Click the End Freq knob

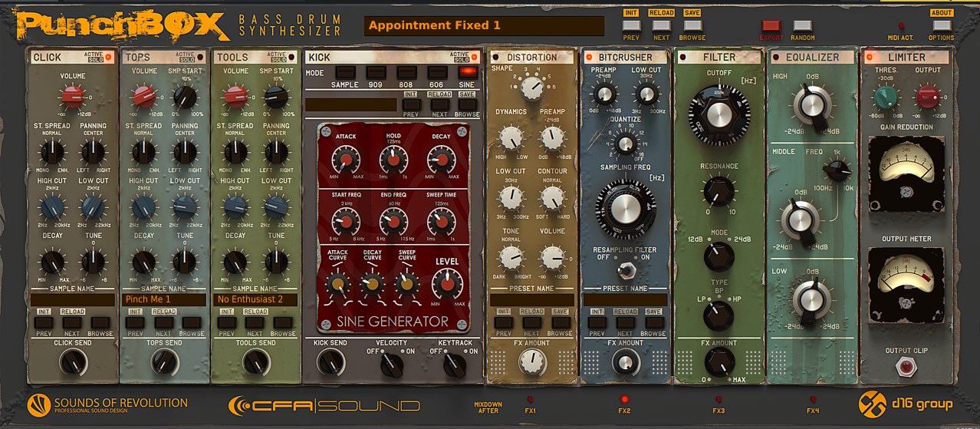(393, 222)
